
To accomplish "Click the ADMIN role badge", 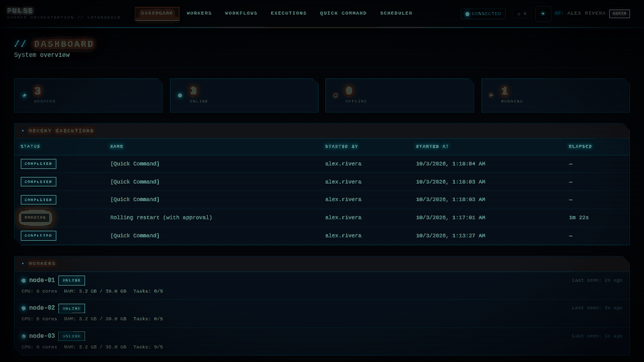I will 619,13.
